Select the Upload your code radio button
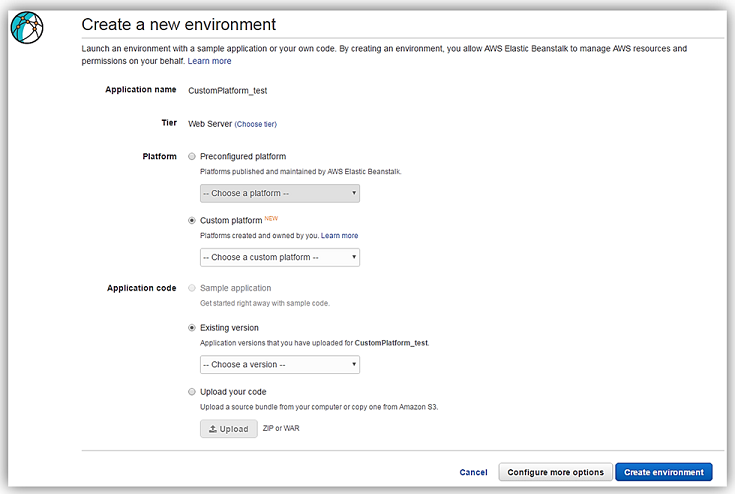Viewport: 735px width, 494px height. [x=192, y=392]
